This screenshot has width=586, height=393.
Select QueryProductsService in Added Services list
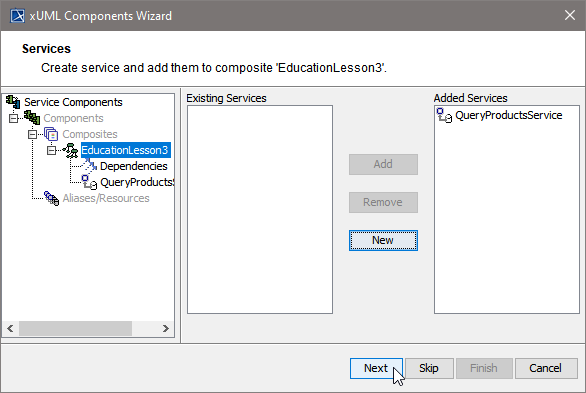click(509, 115)
